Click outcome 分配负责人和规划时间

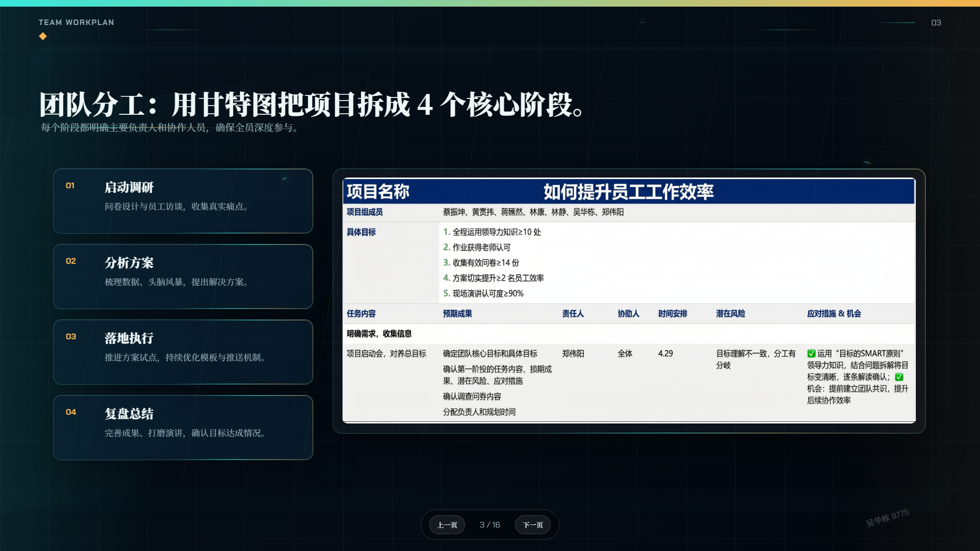(x=479, y=412)
